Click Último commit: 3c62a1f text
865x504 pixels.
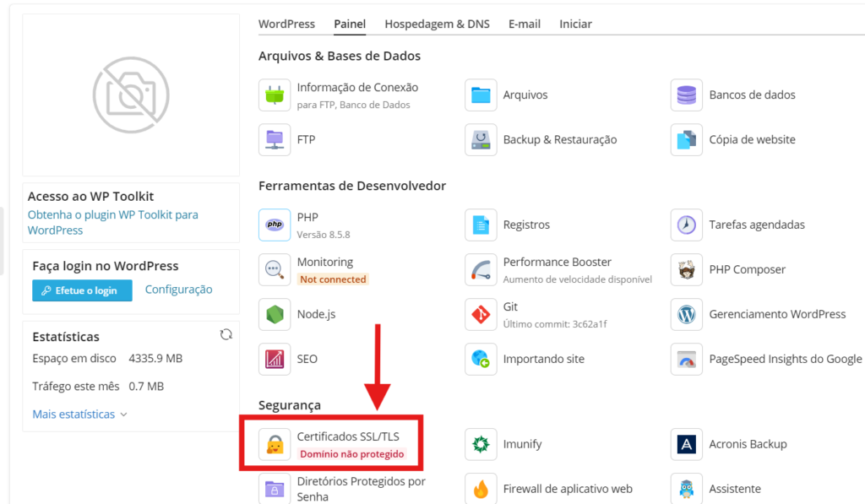pos(555,324)
